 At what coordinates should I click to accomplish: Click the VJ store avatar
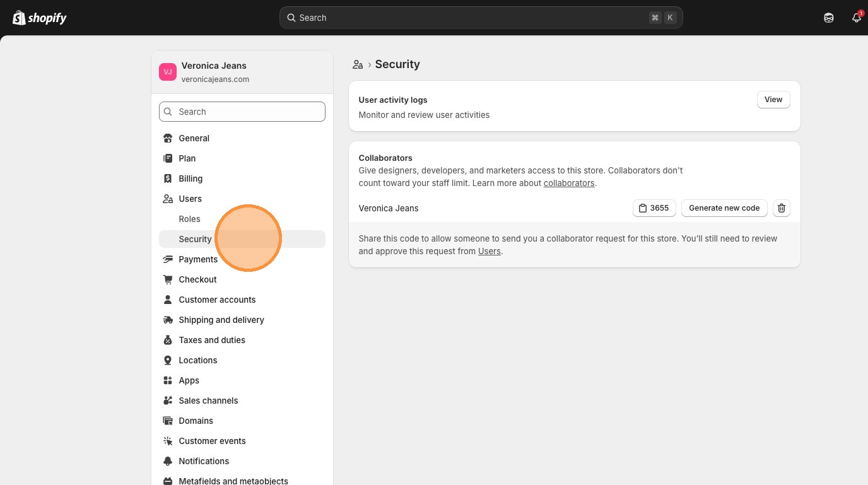(x=168, y=72)
